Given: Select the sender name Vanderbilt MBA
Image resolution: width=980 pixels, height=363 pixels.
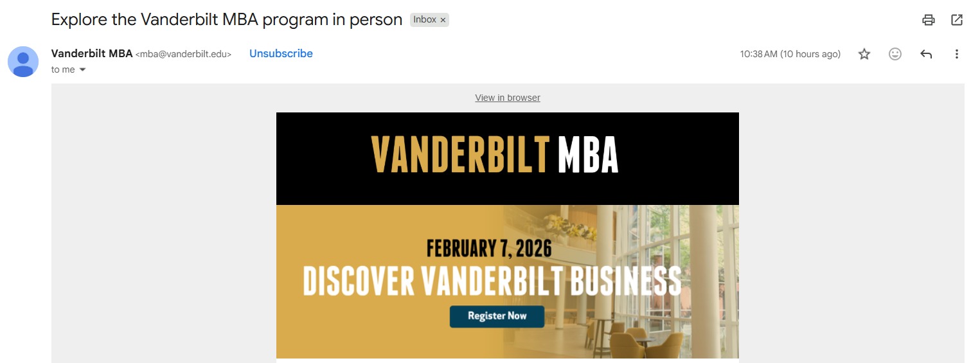Looking at the screenshot, I should [x=92, y=54].
